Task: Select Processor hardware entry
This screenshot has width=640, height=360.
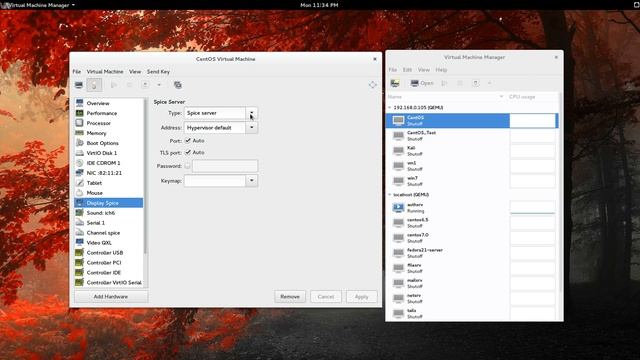Action: pos(109,123)
